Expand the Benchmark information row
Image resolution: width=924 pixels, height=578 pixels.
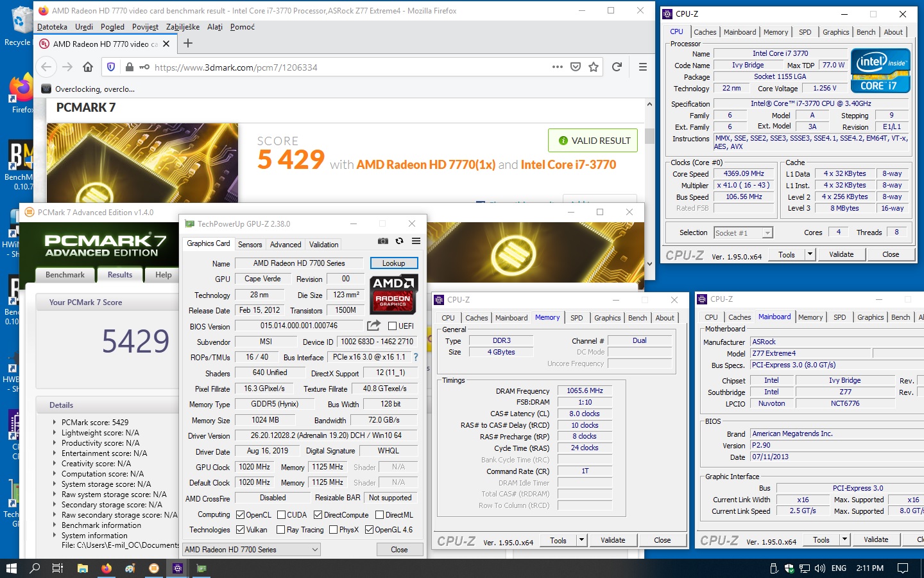point(55,525)
